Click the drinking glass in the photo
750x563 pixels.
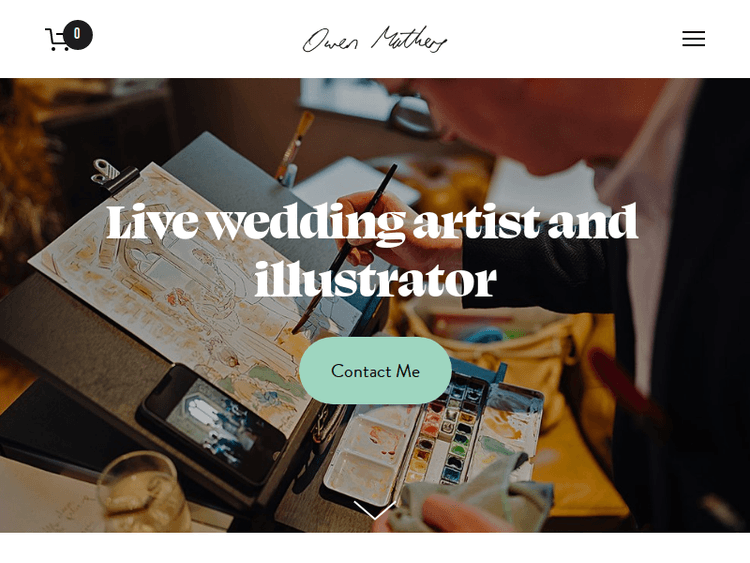pos(143,493)
